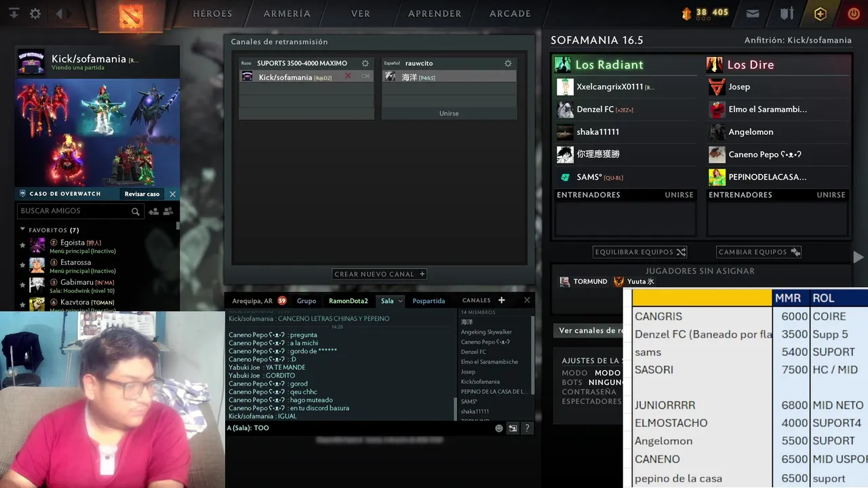Open the Dota Plus icon
The width and height of the screenshot is (868, 488).
[x=821, y=14]
